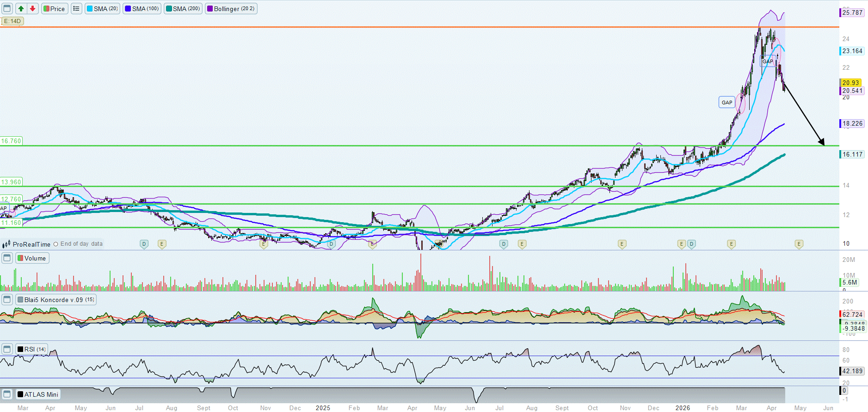
Task: Click the RSI panel window icon
Action: 7,349
